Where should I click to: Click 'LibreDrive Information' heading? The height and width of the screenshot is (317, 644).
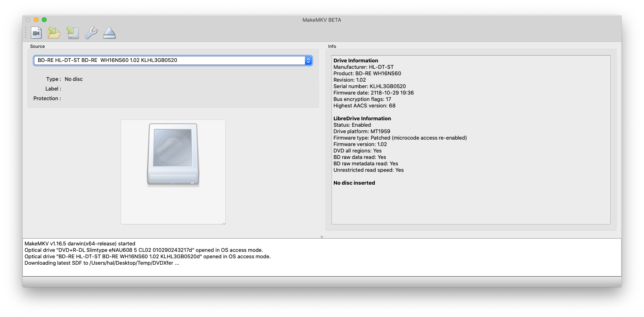point(362,119)
